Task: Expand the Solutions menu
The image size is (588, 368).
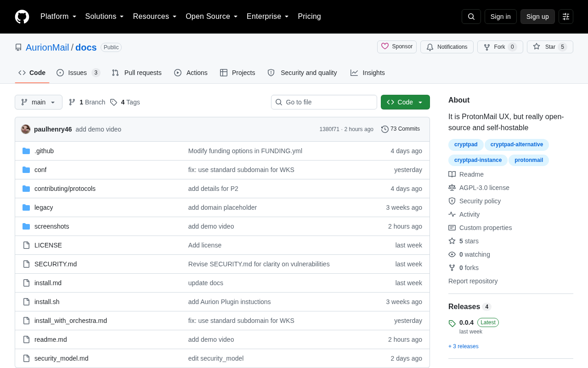Action: [x=104, y=17]
